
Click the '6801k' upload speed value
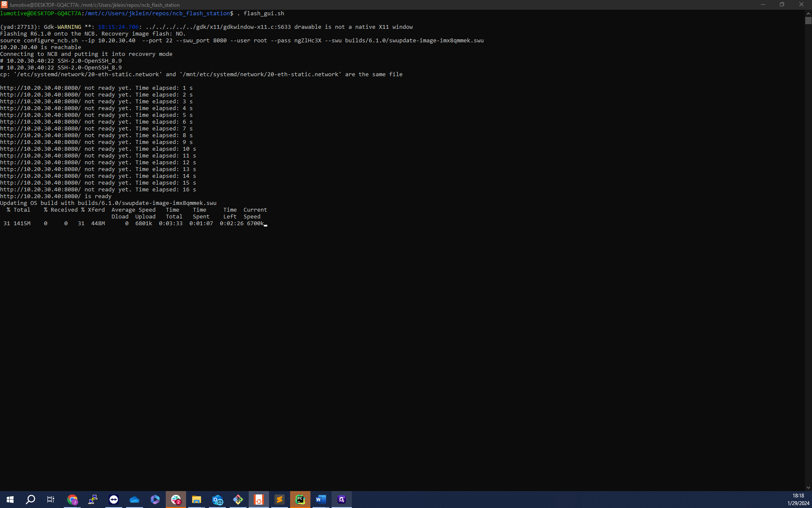pyautogui.click(x=144, y=224)
